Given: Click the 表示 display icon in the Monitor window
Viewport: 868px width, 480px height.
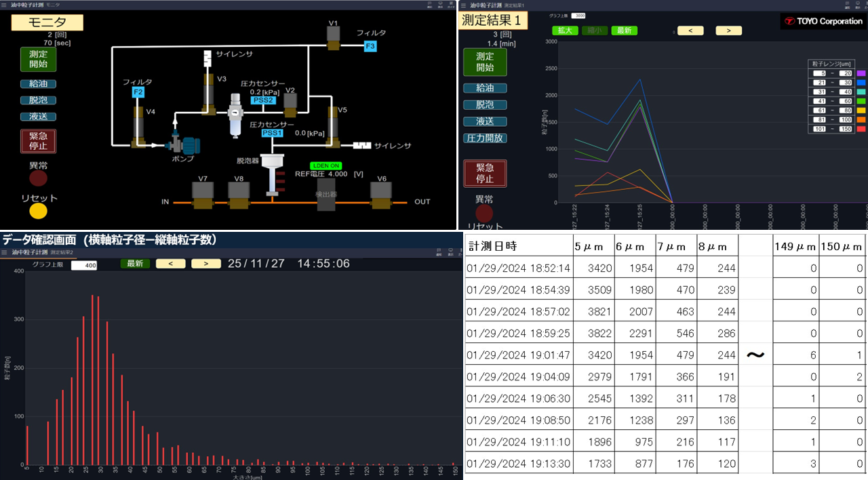Looking at the screenshot, I should pyautogui.click(x=441, y=4).
